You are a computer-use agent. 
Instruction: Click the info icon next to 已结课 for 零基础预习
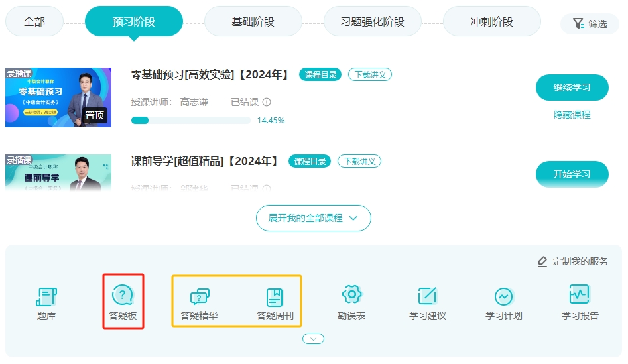267,102
